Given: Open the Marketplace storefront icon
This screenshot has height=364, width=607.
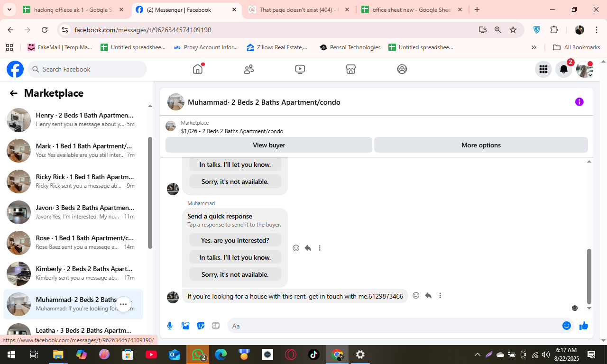Looking at the screenshot, I should [x=351, y=69].
